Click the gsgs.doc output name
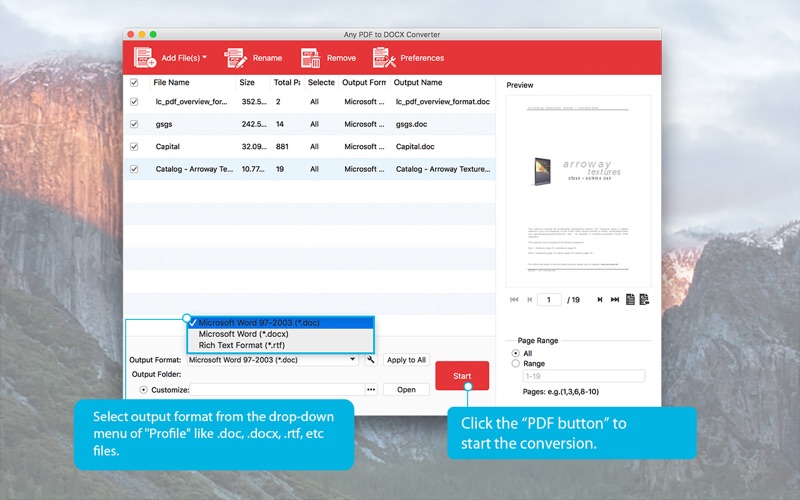800x500 pixels. (411, 124)
